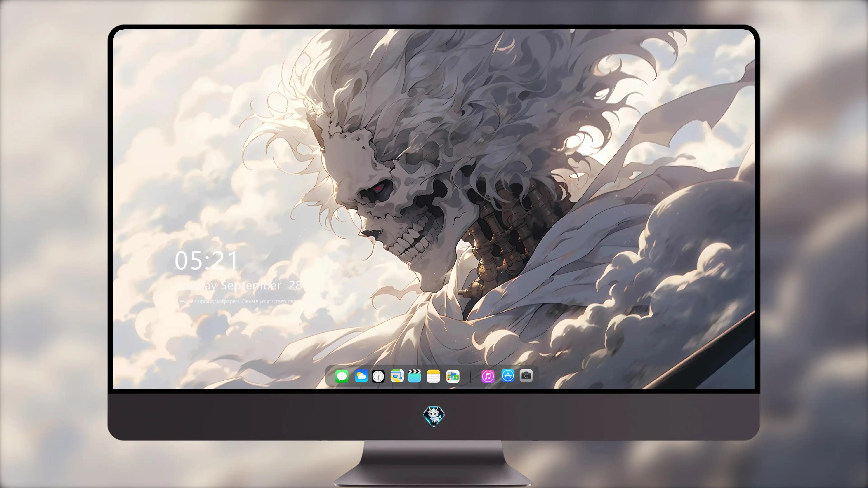
Task: Open the yellow Notes app
Action: point(433,376)
